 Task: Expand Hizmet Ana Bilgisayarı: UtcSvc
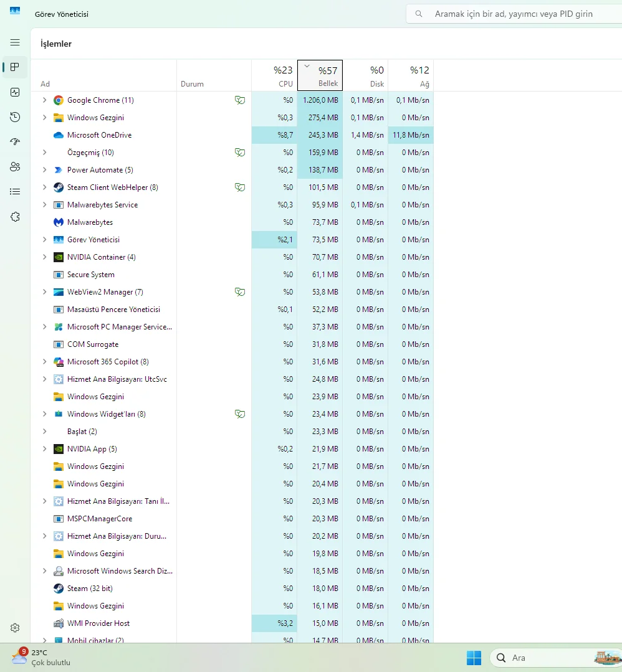(x=44, y=379)
